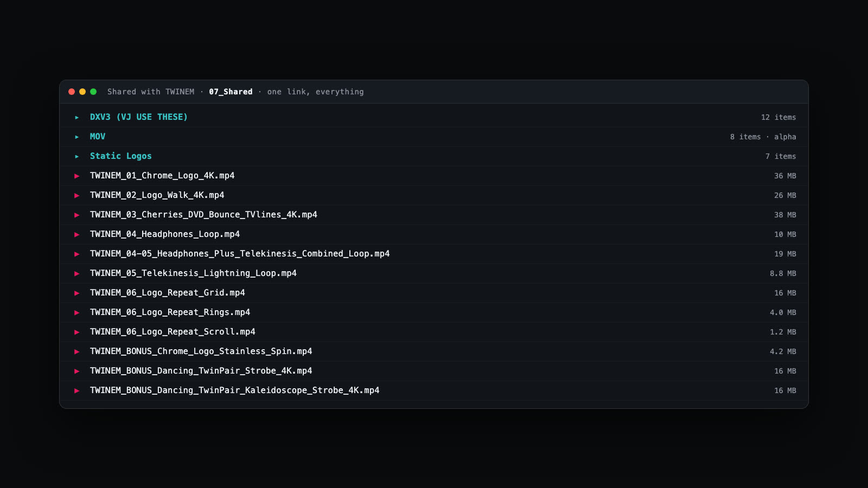Expand the MOV folder arrow

tap(77, 137)
